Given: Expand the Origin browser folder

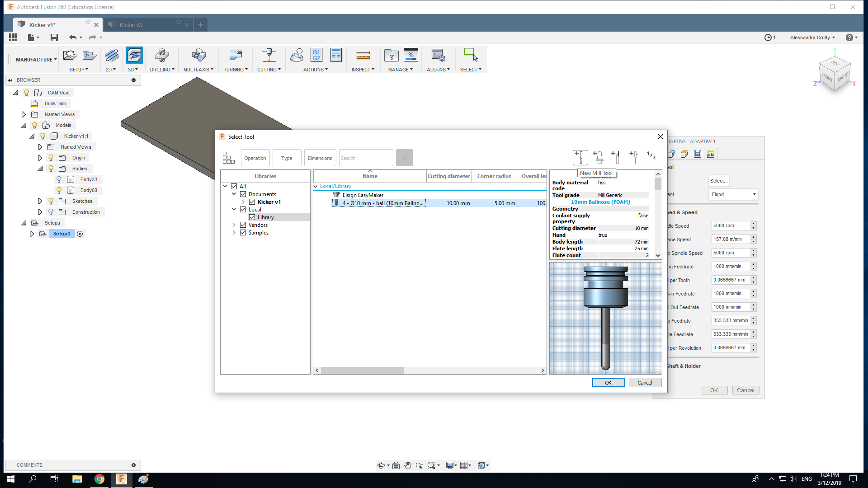Looking at the screenshot, I should pos(40,158).
